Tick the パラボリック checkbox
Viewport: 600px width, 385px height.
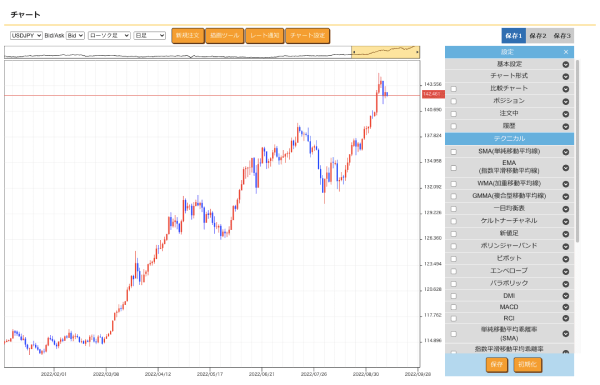(x=453, y=284)
